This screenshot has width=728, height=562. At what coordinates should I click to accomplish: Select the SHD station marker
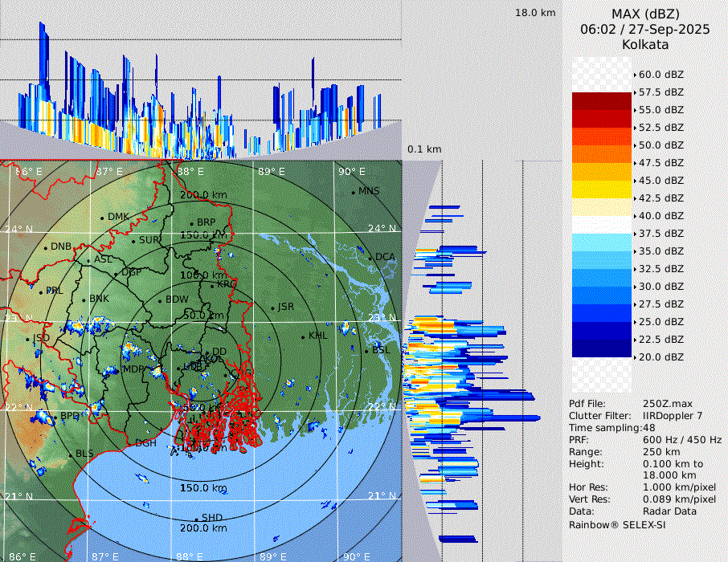(196, 519)
